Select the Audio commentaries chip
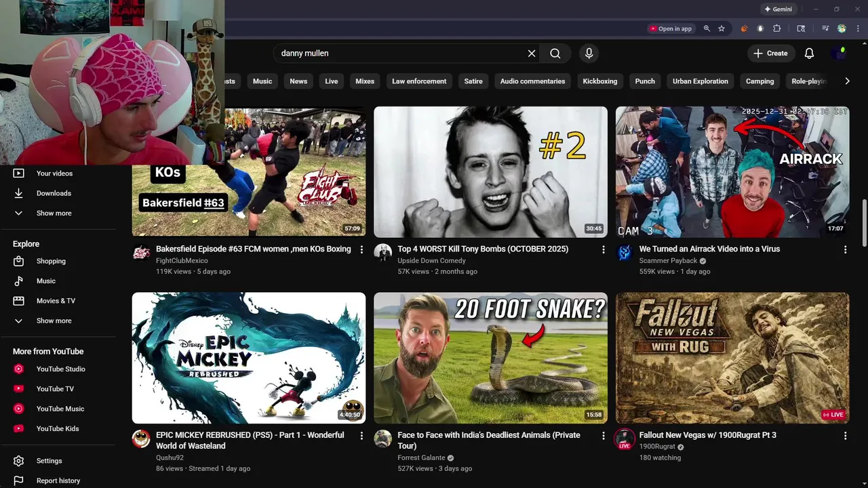This screenshot has height=488, width=868. point(532,81)
